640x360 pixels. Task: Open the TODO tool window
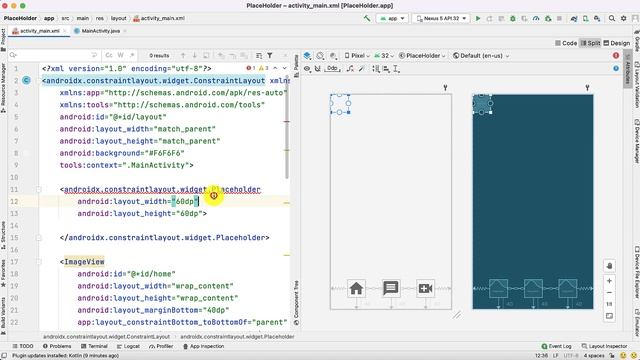[23, 346]
